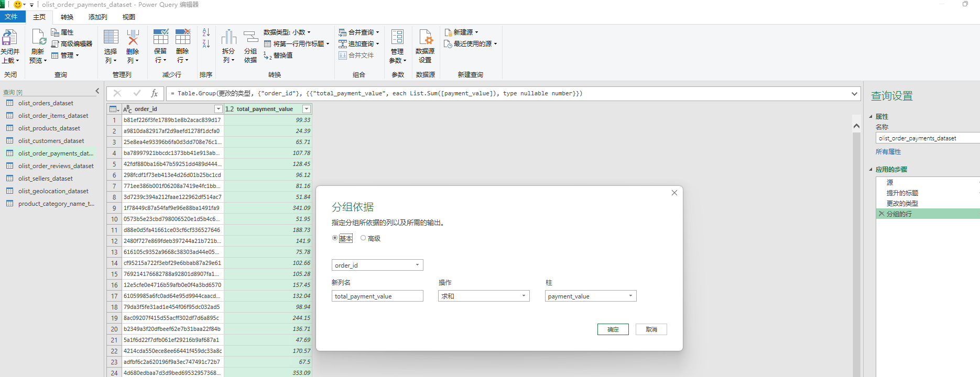980x377 pixels.
Task: Switch to 主页 ribbon tab
Action: tap(39, 17)
